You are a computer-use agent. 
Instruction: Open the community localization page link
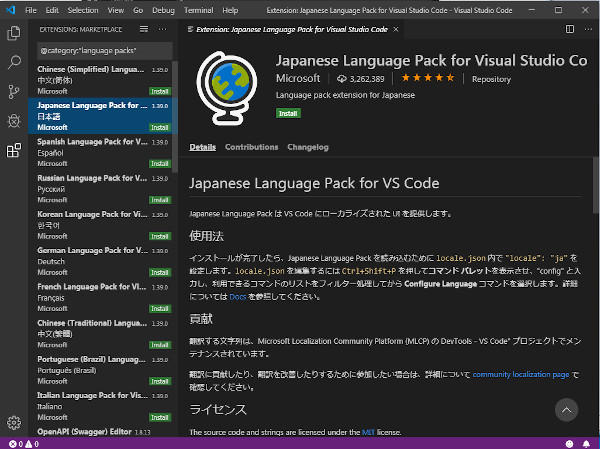click(521, 374)
